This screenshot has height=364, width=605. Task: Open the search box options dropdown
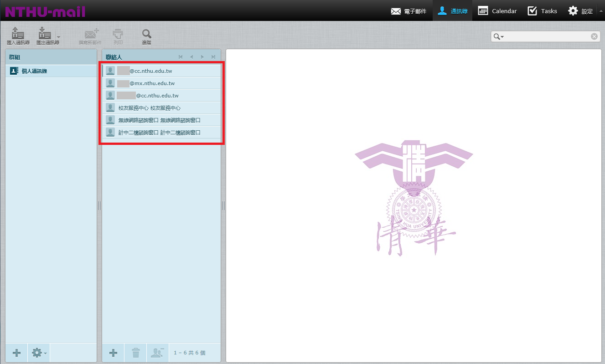[x=498, y=37]
